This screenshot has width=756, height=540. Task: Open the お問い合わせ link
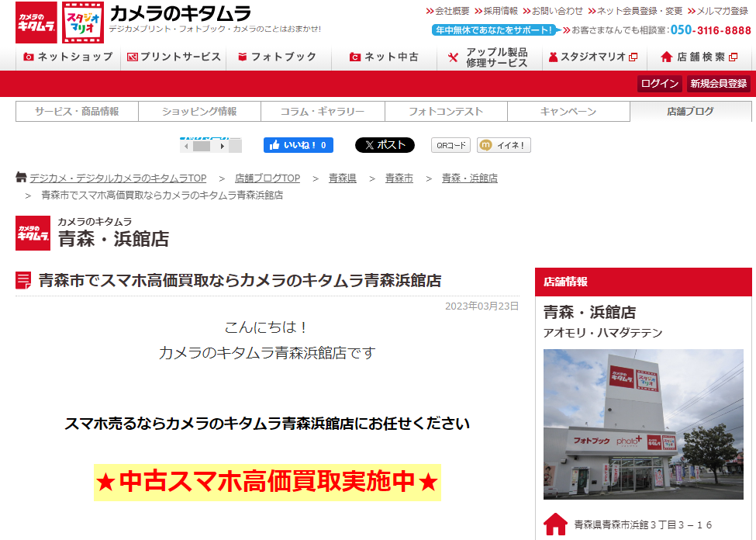point(553,11)
